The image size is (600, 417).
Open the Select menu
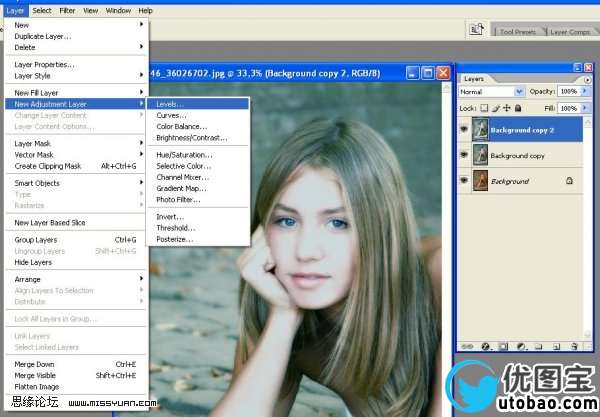[42, 11]
